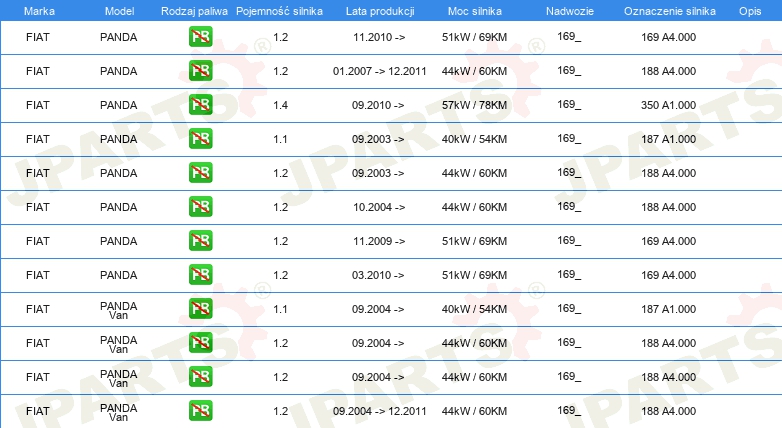Click 51kW / 69KM in the 11.2010 row
782x428 pixels.
pyautogui.click(x=474, y=37)
